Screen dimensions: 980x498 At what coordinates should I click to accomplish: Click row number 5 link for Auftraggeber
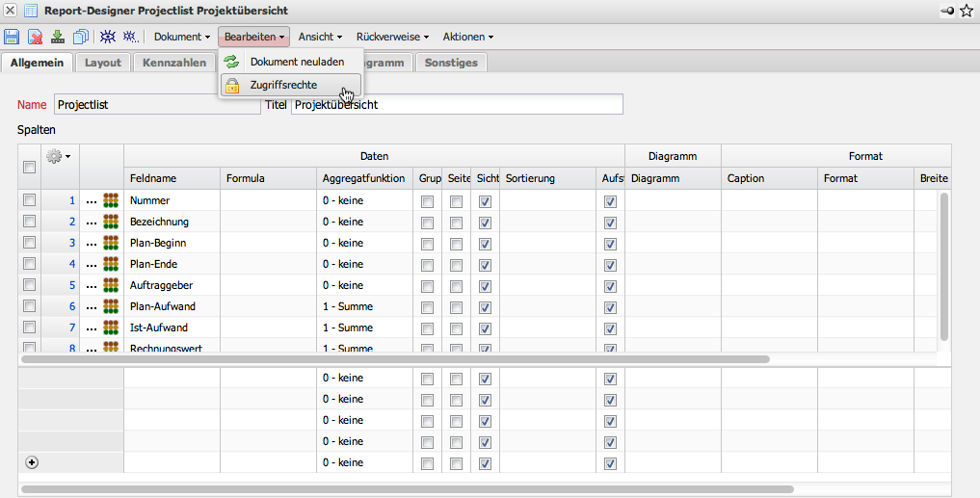click(71, 285)
